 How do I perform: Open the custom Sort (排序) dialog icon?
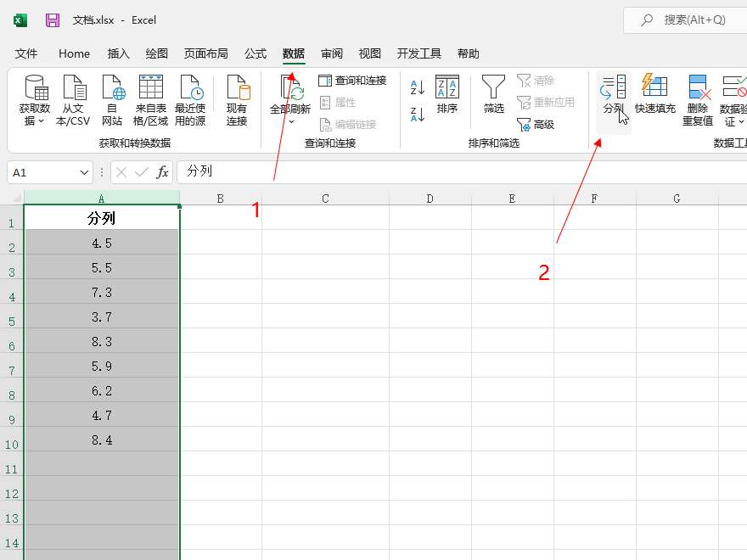click(x=447, y=88)
